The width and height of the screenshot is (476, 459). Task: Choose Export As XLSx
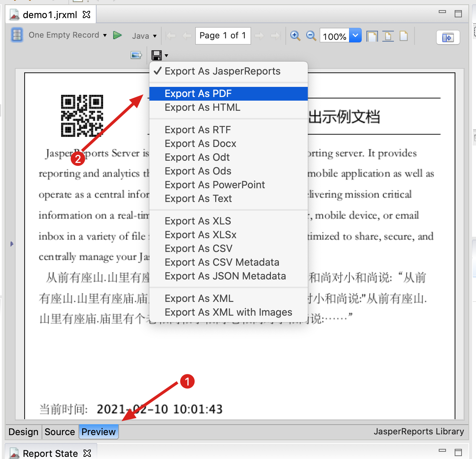229,235
